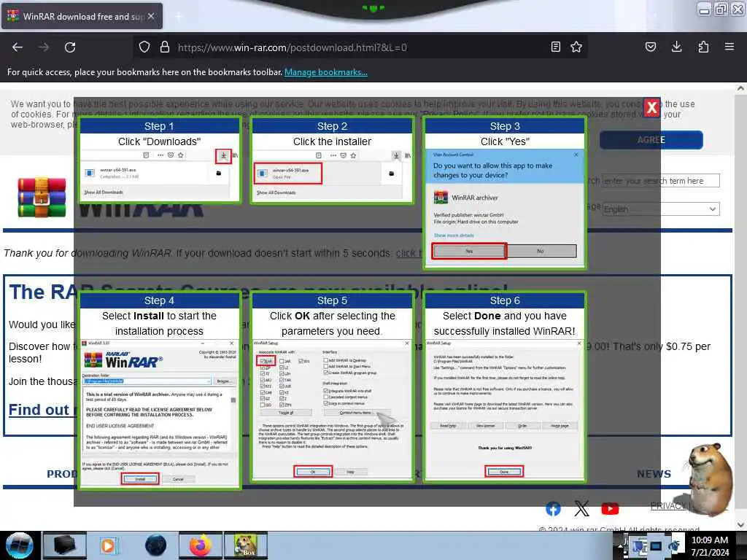Open a new browser tab
This screenshot has width=747, height=560.
(178, 16)
